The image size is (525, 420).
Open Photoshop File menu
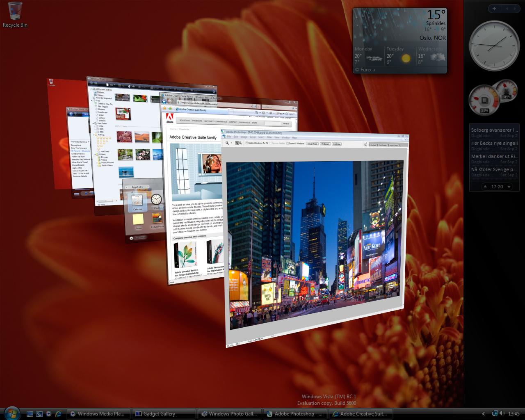229,137
